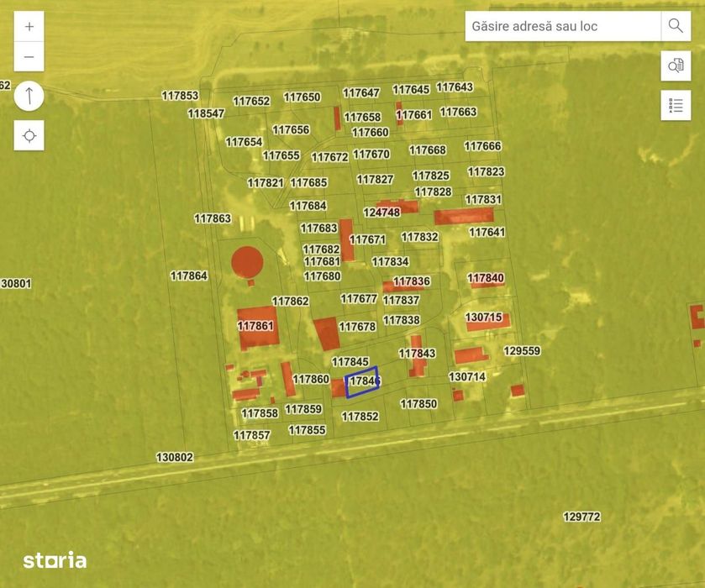
Task: Click the red circular building footprint
Action: 247,262
